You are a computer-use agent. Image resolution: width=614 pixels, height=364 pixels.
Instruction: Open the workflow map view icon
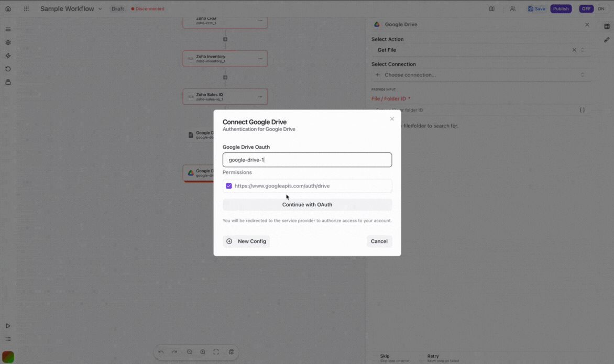click(x=491, y=8)
